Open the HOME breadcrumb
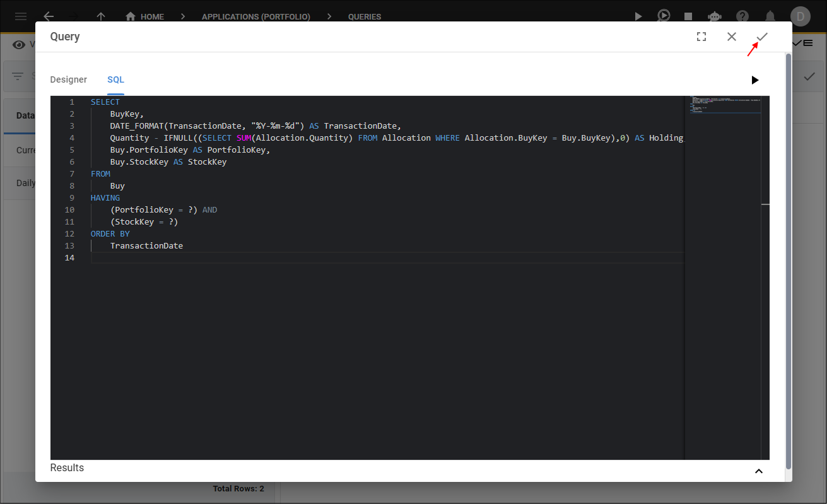Screen dimensions: 827x504 point(145,16)
